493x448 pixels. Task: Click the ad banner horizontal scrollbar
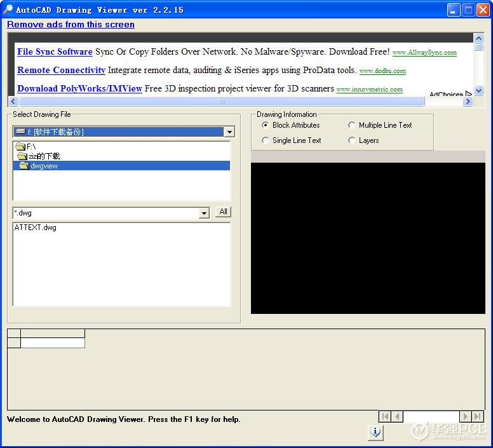coord(222,102)
